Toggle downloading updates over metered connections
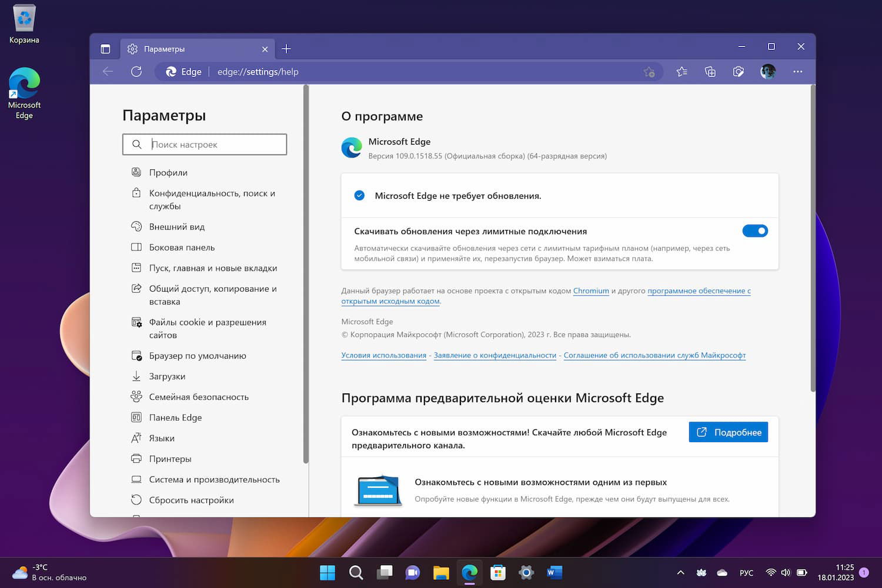The width and height of the screenshot is (882, 588). (x=755, y=231)
